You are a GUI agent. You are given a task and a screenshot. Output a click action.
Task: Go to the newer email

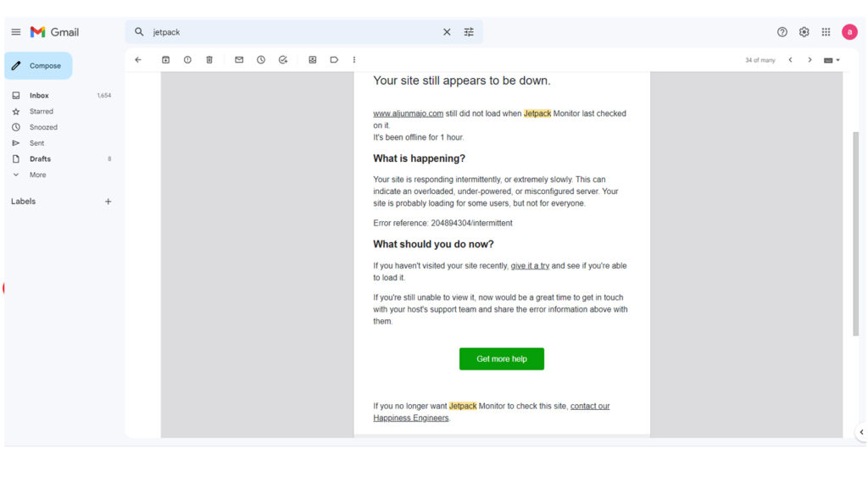click(x=791, y=60)
